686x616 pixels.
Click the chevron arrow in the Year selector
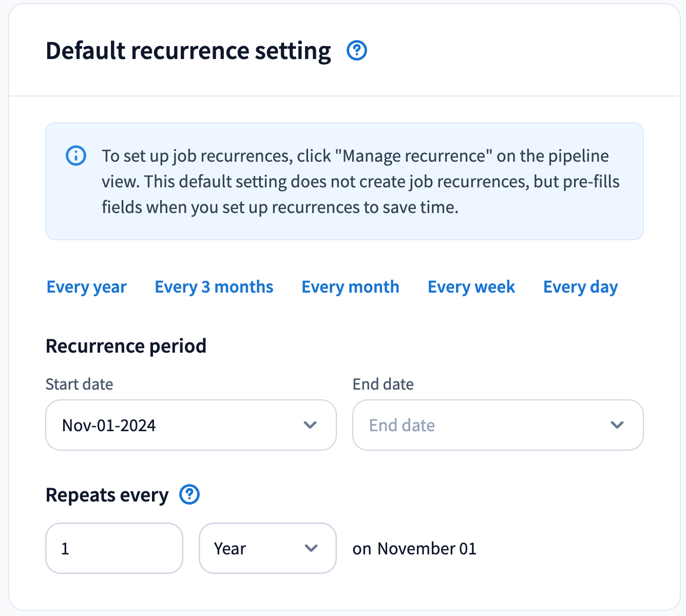tap(311, 548)
